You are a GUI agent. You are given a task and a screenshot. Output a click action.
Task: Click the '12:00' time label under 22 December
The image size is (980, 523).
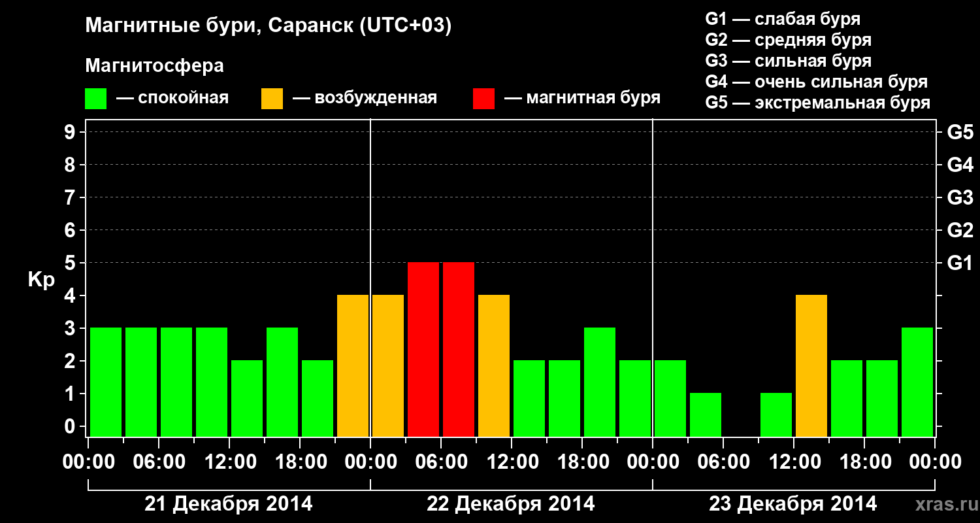[x=512, y=462]
